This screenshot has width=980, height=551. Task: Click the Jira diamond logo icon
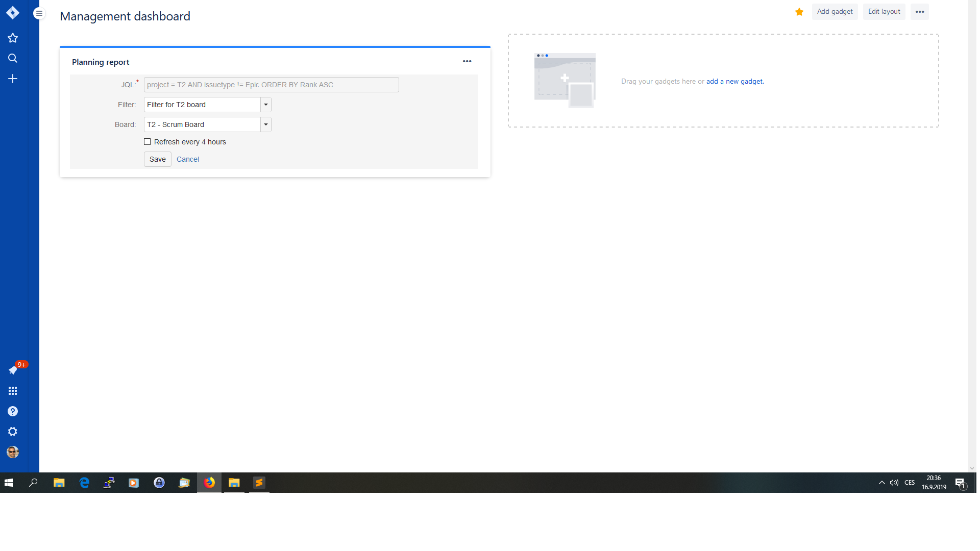click(x=12, y=12)
